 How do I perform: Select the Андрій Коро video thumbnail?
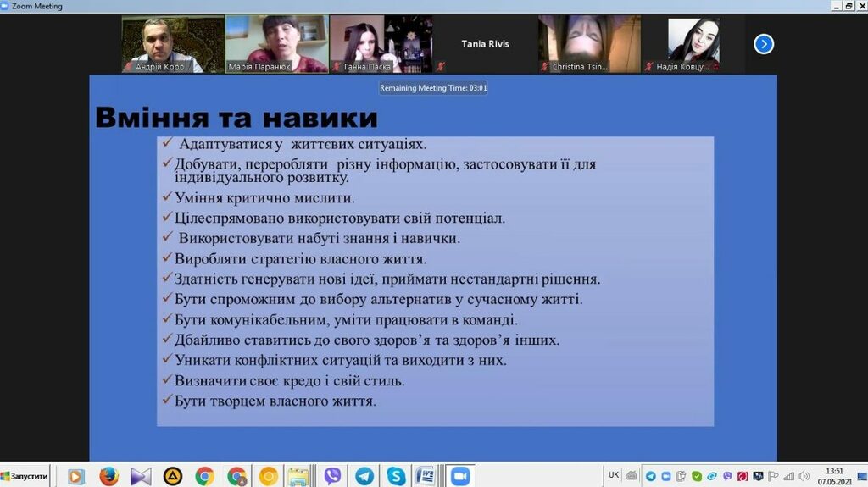coord(172,43)
